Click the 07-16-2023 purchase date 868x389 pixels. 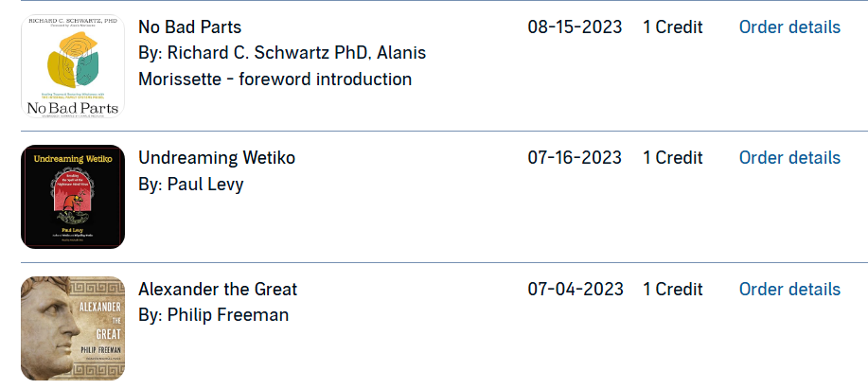pos(575,158)
